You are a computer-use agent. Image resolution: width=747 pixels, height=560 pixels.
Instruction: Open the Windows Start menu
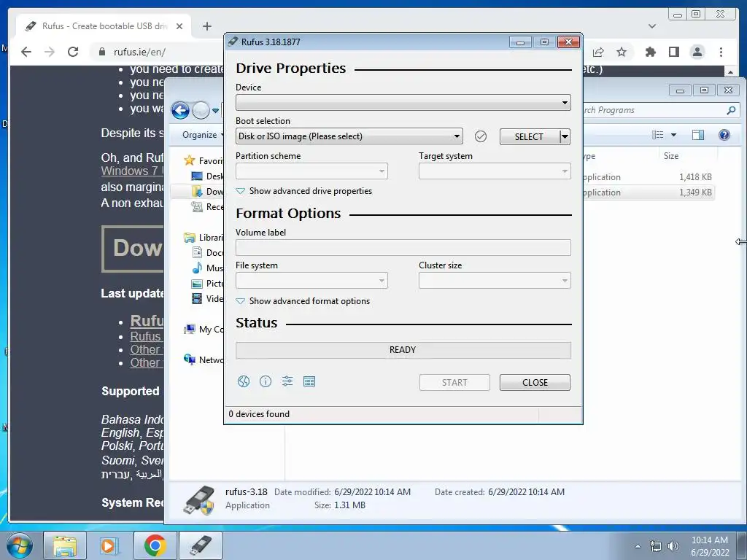point(20,545)
